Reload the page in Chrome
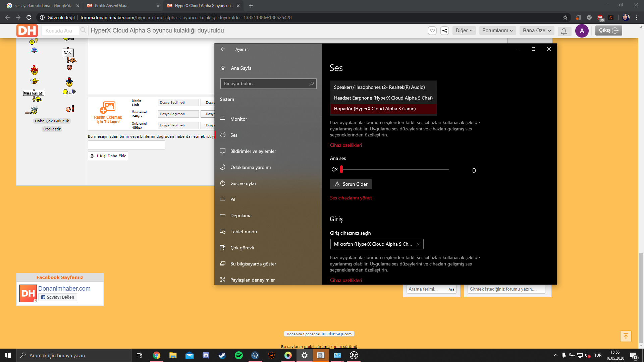644x362 pixels. (x=29, y=17)
